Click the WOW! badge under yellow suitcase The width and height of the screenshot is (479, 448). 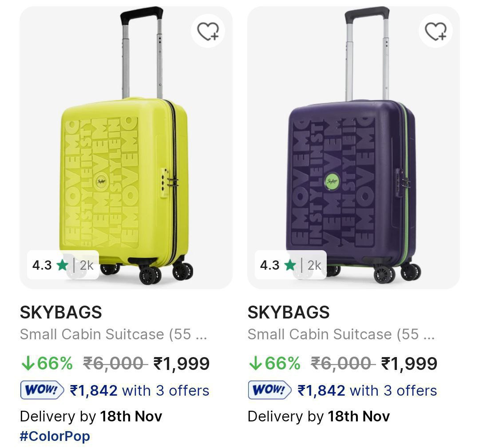pos(42,390)
